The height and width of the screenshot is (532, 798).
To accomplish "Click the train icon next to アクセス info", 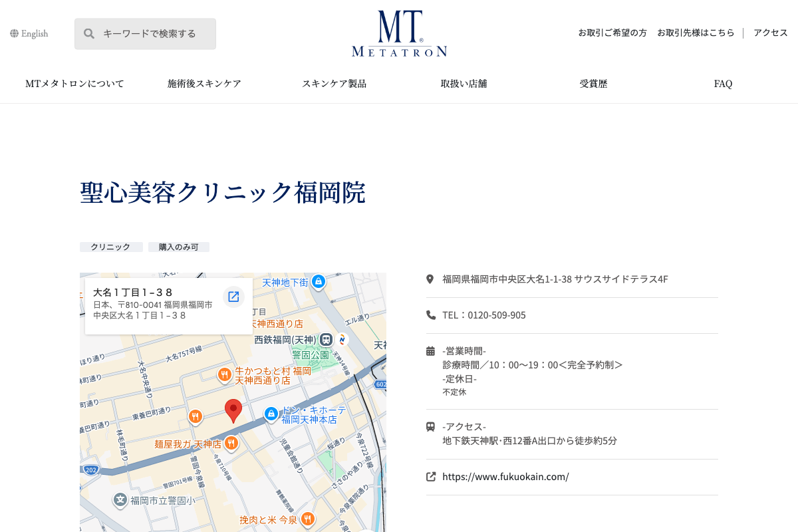I will (430, 426).
